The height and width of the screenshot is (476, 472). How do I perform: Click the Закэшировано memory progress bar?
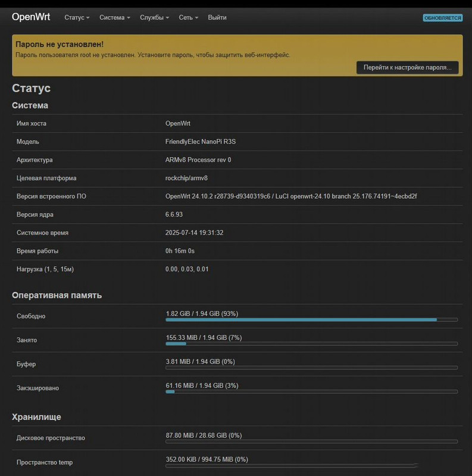point(312,392)
